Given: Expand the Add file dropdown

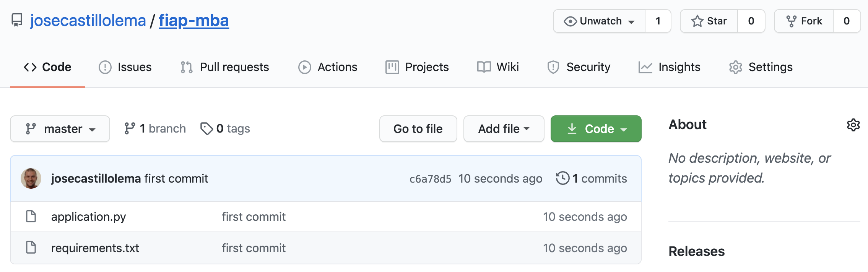Looking at the screenshot, I should tap(504, 129).
